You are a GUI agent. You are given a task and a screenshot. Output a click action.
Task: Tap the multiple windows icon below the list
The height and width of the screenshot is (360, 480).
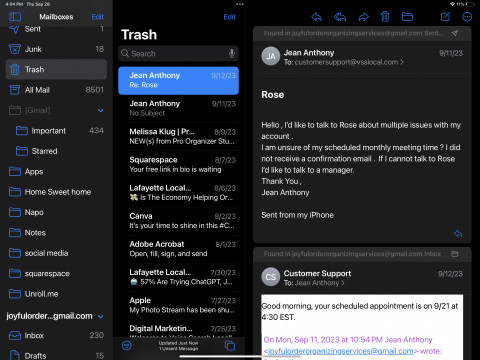click(230, 346)
